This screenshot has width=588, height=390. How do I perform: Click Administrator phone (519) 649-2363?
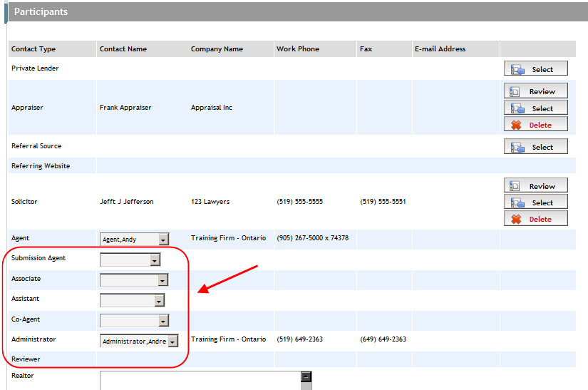pos(299,339)
